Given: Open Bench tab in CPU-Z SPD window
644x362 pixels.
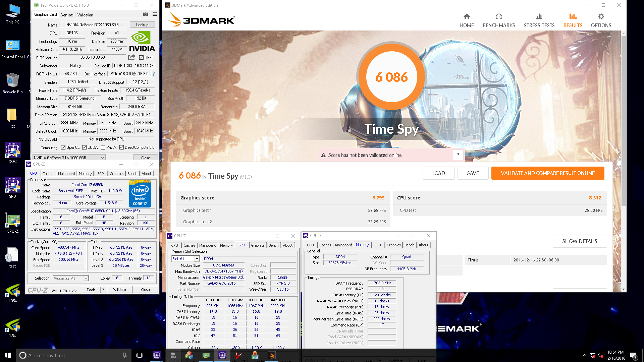Looking at the screenshot, I should (x=274, y=245).
